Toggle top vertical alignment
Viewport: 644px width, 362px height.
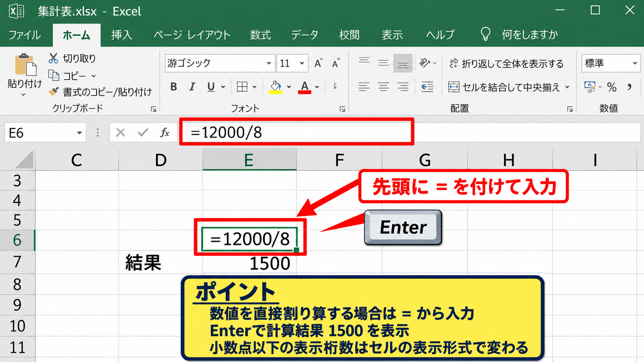[364, 60]
